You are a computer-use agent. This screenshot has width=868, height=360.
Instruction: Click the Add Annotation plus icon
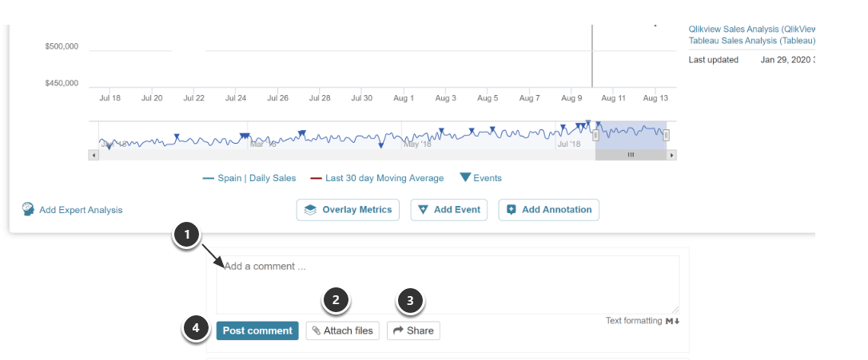tap(512, 210)
